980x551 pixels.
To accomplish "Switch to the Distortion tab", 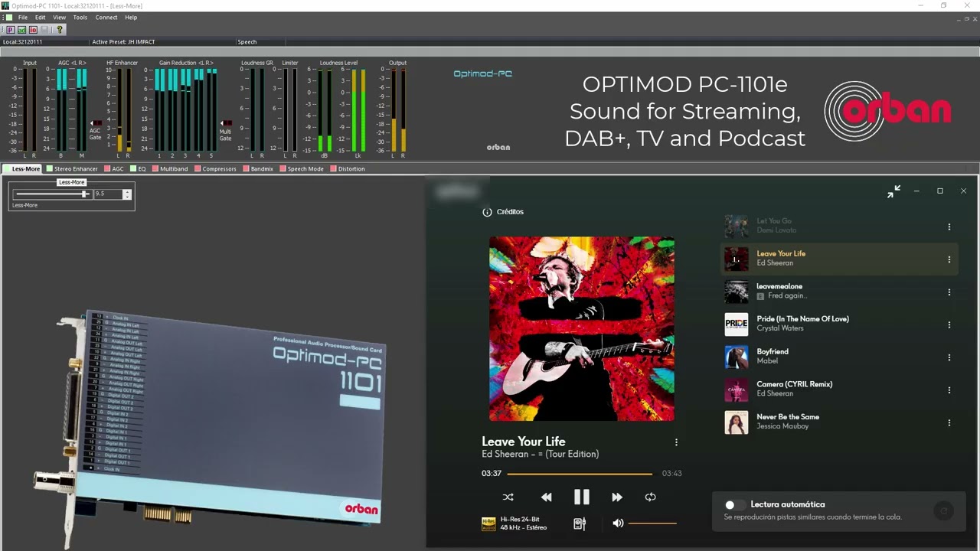I will [x=348, y=168].
